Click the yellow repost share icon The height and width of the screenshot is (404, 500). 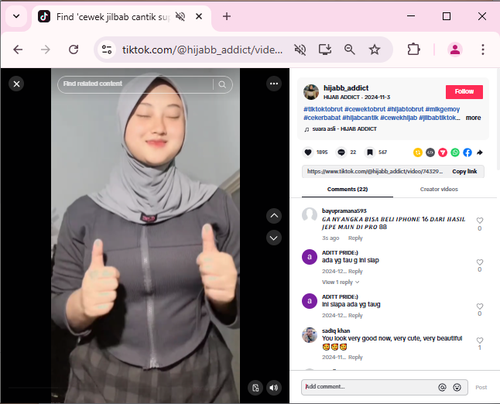pos(418,152)
